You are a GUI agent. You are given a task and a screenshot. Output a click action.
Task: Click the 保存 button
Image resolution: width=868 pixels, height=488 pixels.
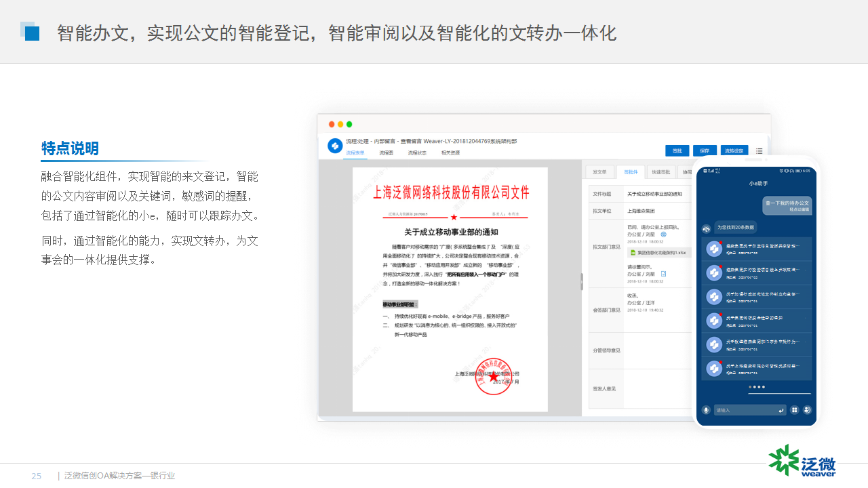pos(705,150)
